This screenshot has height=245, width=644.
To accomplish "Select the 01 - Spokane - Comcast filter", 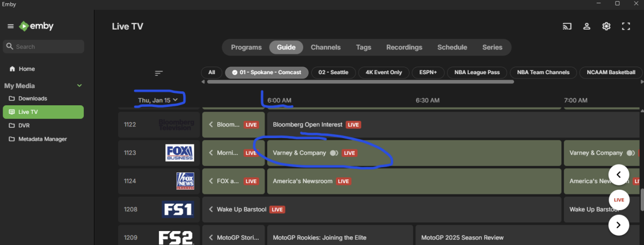I will [267, 73].
